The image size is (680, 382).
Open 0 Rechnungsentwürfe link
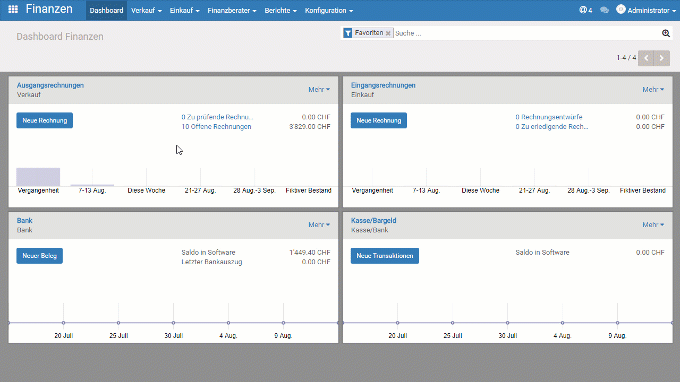coord(549,117)
